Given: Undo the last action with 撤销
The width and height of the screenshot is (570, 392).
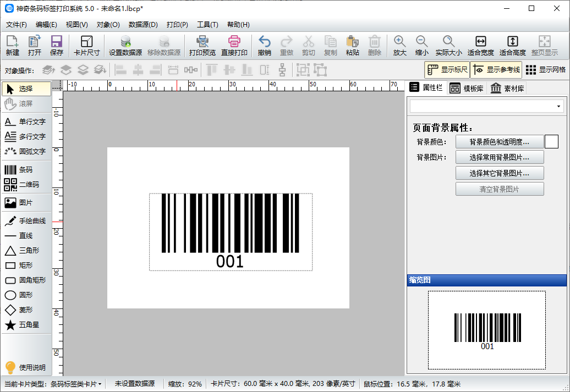Looking at the screenshot, I should point(264,46).
